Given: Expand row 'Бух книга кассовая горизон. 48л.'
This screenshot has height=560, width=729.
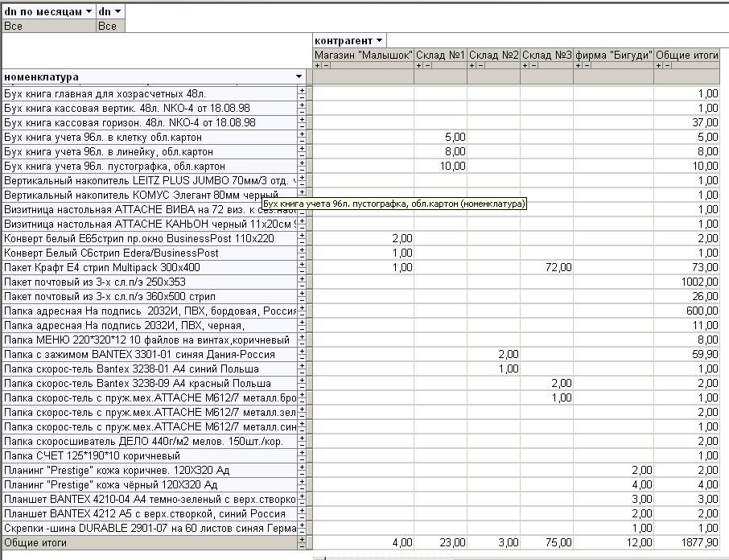Looking at the screenshot, I should 302,120.
